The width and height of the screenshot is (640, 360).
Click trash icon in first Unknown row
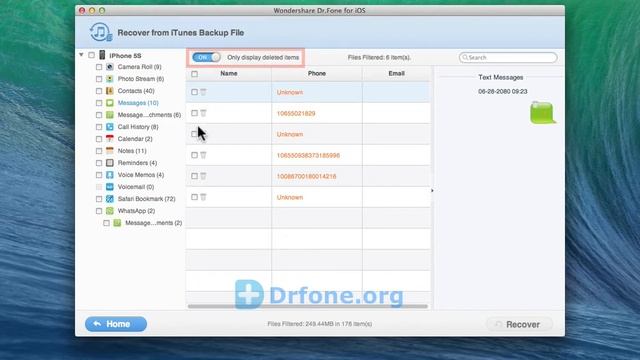point(203,92)
